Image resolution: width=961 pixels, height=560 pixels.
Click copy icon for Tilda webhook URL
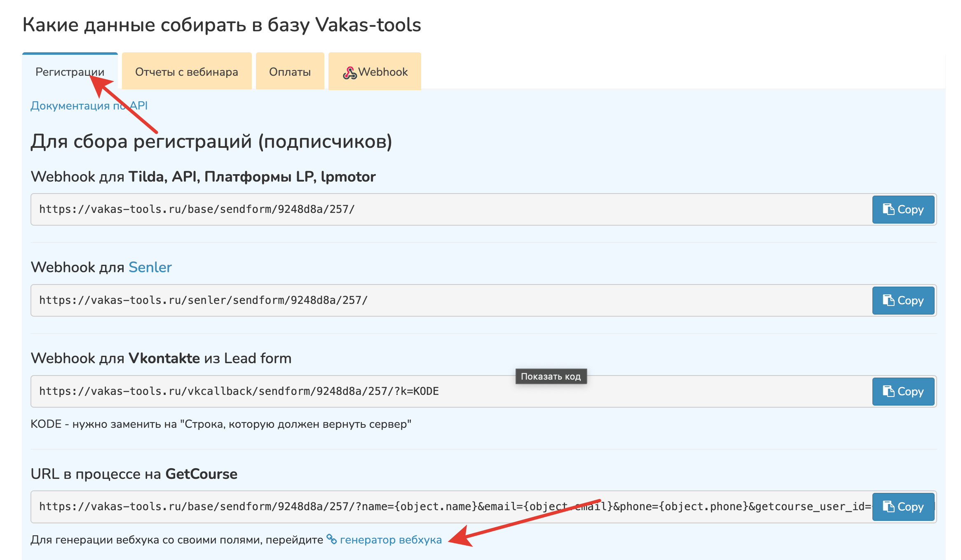tap(888, 209)
